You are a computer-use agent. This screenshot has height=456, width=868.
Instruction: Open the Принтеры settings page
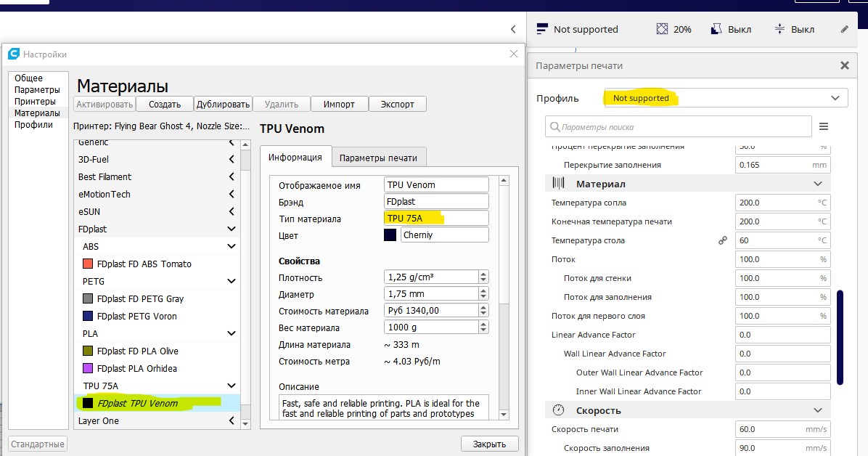click(x=35, y=102)
